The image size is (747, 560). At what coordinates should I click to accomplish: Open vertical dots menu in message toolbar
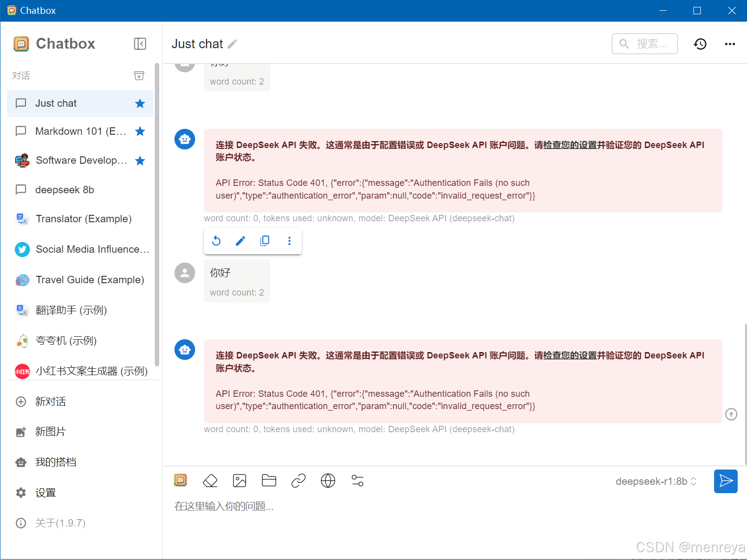tap(289, 241)
